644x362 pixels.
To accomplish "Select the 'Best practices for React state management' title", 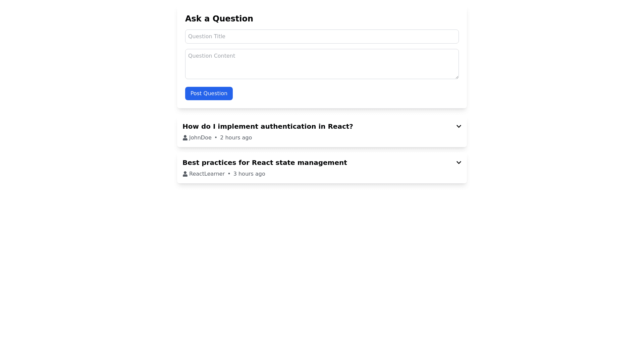I will click(264, 163).
